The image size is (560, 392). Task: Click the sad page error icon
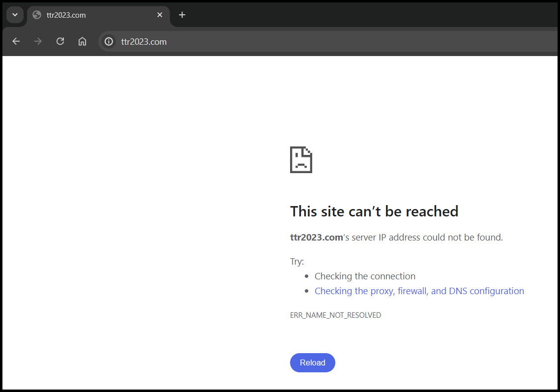pyautogui.click(x=301, y=159)
